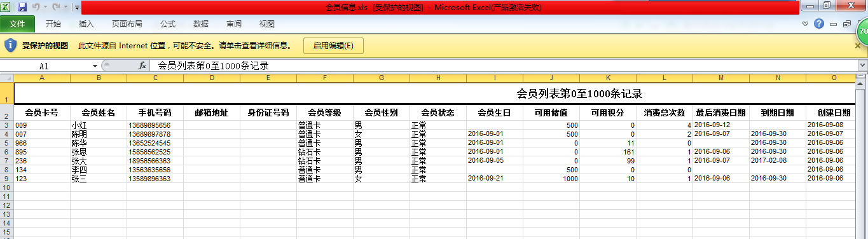The image size is (868, 239).
Task: Click card number cell 134
Action: tap(42, 170)
